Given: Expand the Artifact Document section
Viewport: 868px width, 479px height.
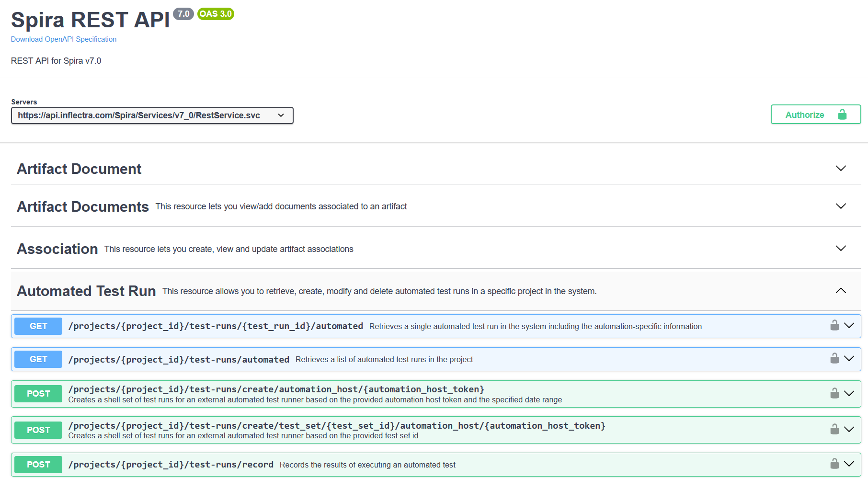Looking at the screenshot, I should click(841, 169).
